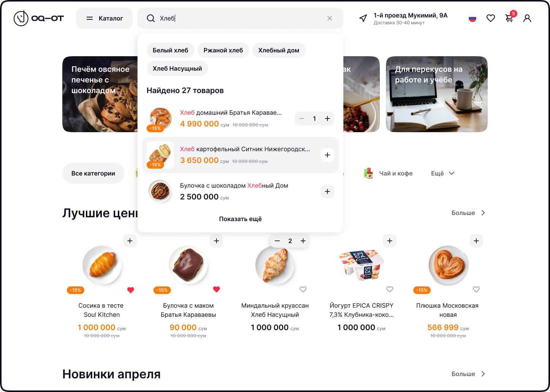Select the Чай и кофе category
The image size is (550, 392).
click(388, 173)
